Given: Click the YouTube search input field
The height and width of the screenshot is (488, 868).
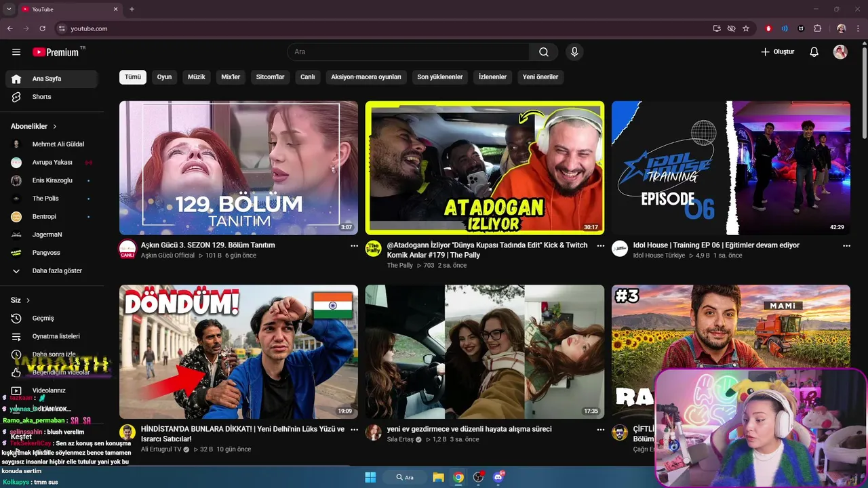Looking at the screenshot, I should [408, 52].
